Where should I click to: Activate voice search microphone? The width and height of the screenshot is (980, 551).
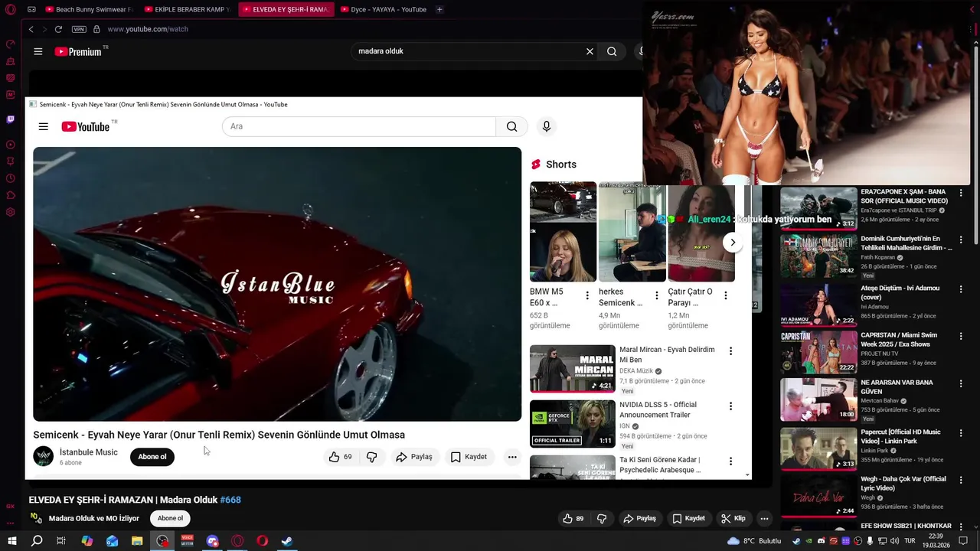click(x=546, y=126)
